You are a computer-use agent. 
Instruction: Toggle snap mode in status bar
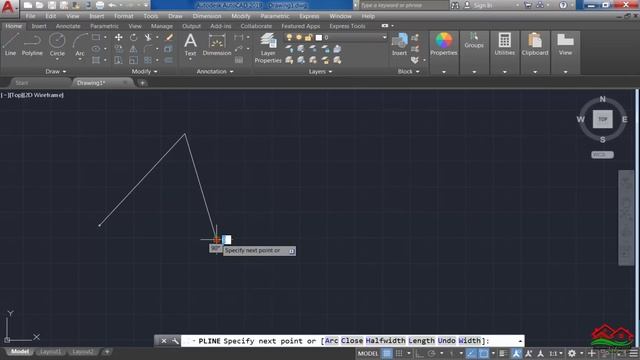399,353
